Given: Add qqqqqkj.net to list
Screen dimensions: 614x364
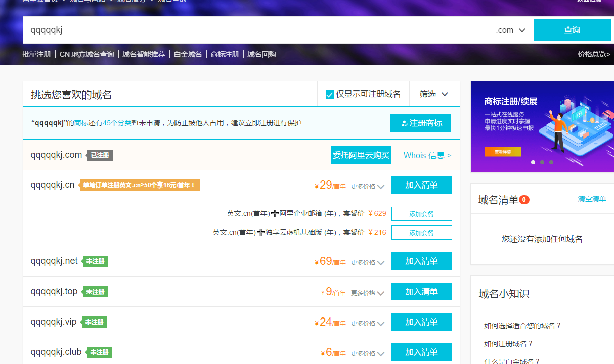Looking at the screenshot, I should pos(422,261).
